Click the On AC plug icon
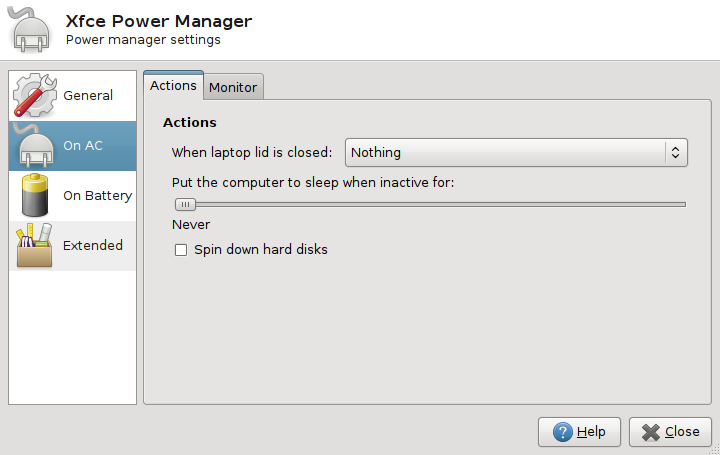 click(x=35, y=146)
